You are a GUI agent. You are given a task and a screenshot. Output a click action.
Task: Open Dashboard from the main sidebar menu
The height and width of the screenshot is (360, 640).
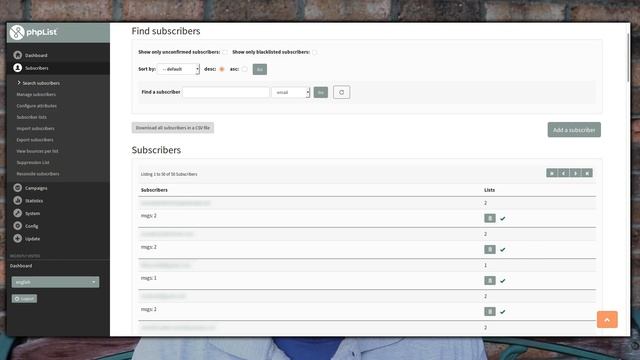[x=30, y=55]
